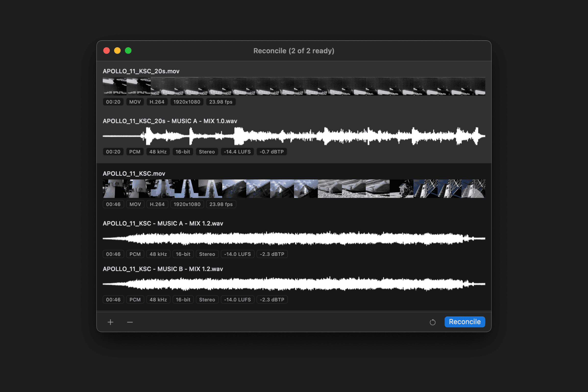This screenshot has width=588, height=392.
Task: Click the 00:46 duration badge under MUSIC B - MIX 1.2.wav
Action: point(113,299)
